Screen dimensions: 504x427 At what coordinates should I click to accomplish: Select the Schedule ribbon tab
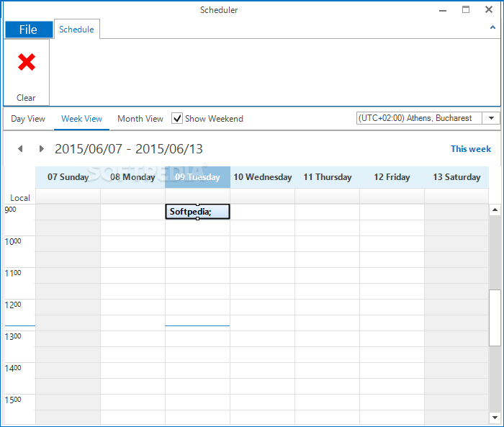pos(76,30)
